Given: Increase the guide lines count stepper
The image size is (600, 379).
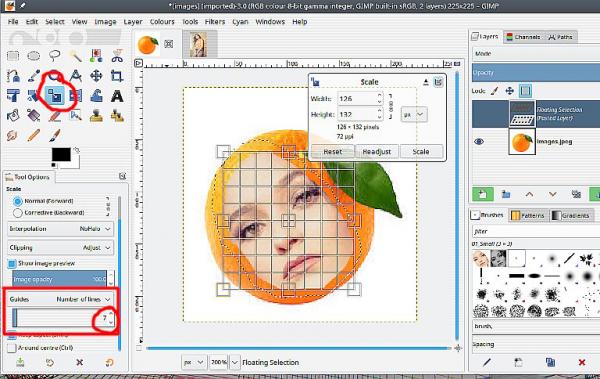Looking at the screenshot, I should (x=111, y=314).
